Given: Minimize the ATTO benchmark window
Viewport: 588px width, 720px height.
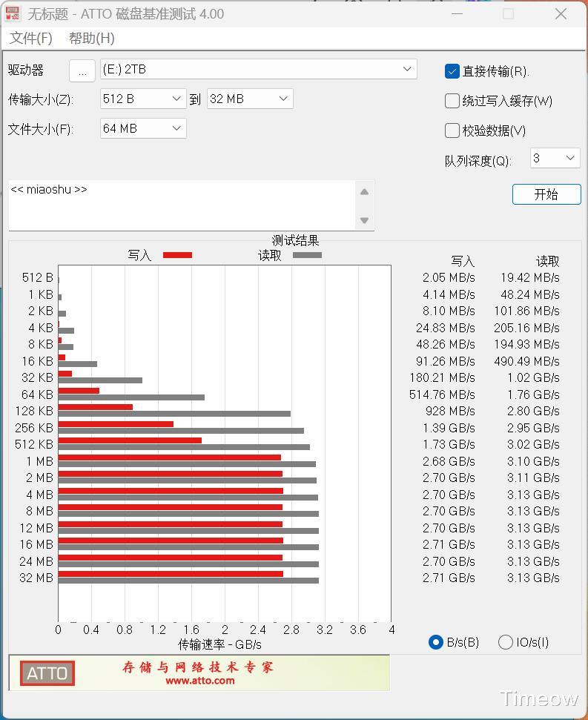Looking at the screenshot, I should 457,14.
